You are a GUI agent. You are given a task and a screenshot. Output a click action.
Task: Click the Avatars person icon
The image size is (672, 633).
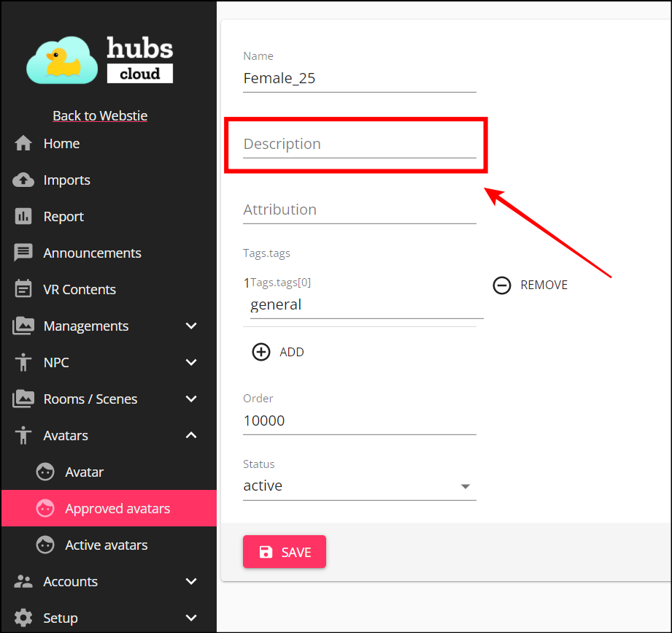(23, 435)
